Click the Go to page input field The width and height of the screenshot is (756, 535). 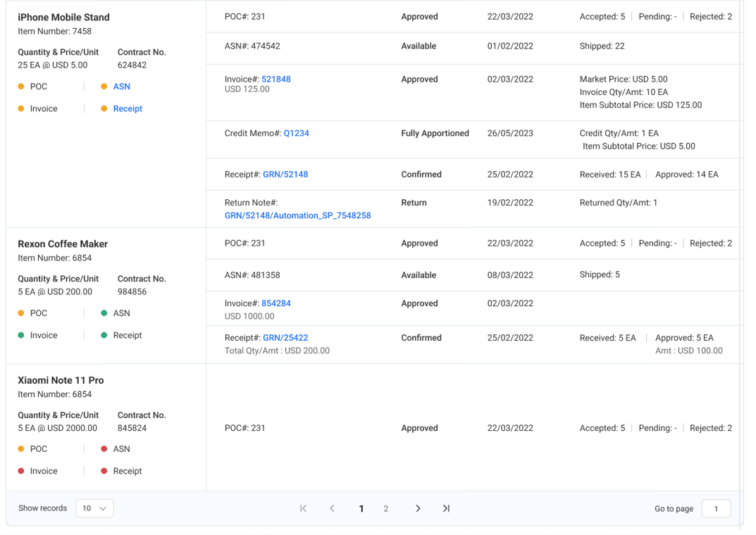[716, 508]
